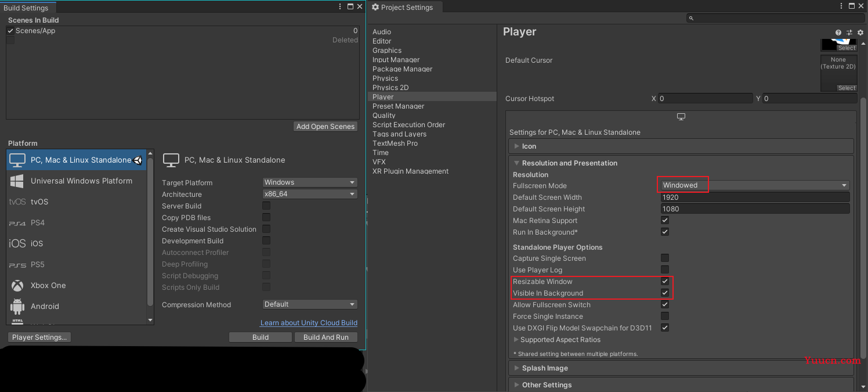The height and width of the screenshot is (392, 868).
Task: Select PC, Mac & Linux Standalone platform icon
Action: (x=17, y=160)
